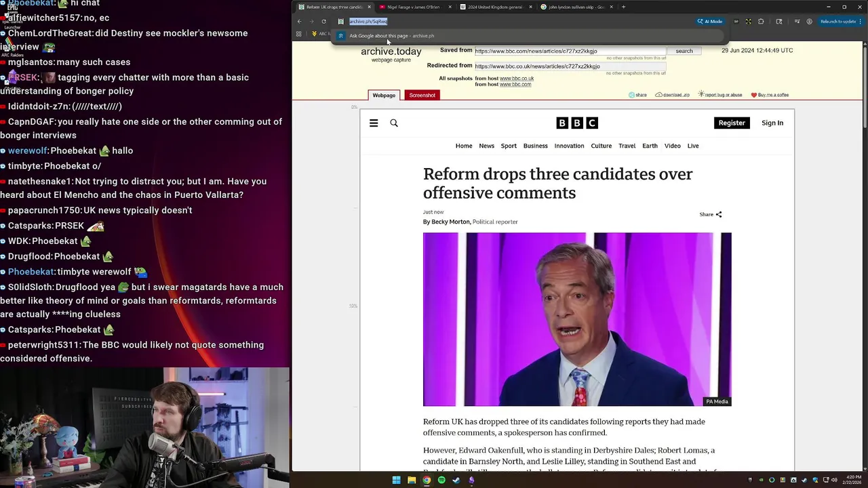Screen dimensions: 868x488
Task: Click the archive share link
Action: tap(637, 95)
